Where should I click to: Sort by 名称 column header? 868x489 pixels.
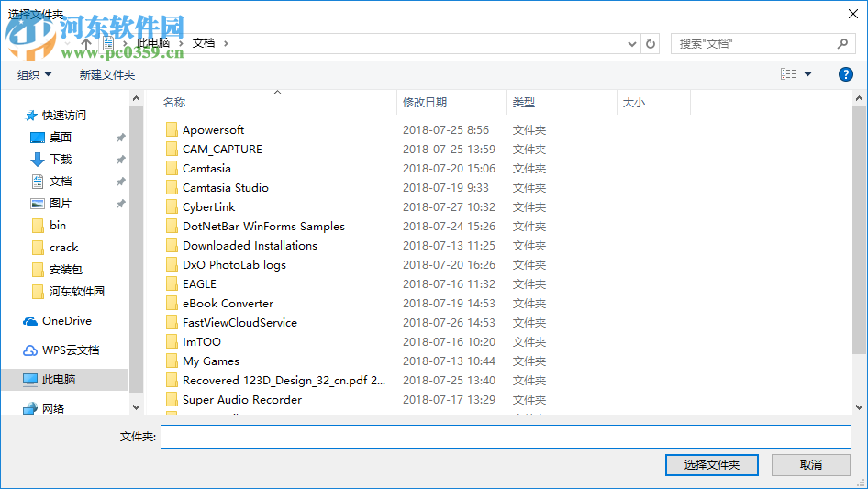(173, 103)
